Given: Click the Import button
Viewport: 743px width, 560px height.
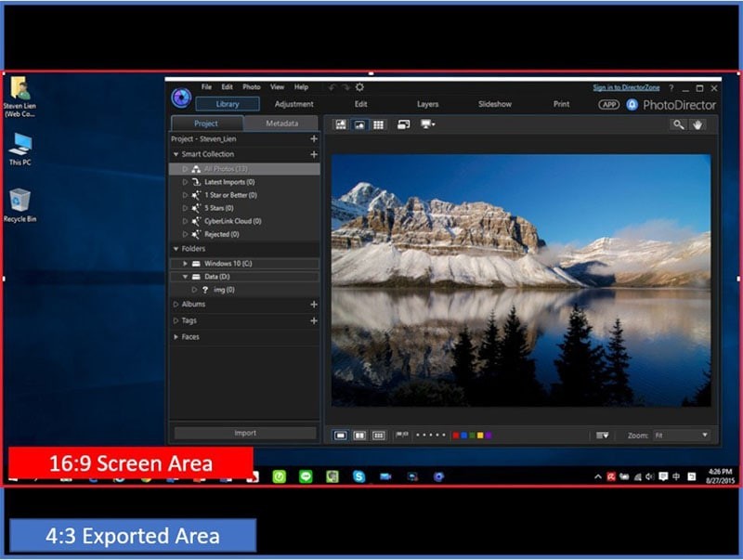Looking at the screenshot, I should point(244,433).
